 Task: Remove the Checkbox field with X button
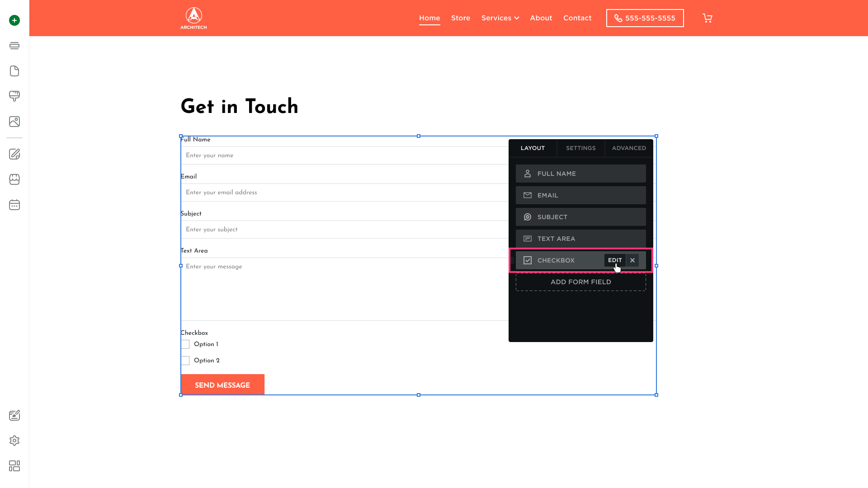[632, 260]
